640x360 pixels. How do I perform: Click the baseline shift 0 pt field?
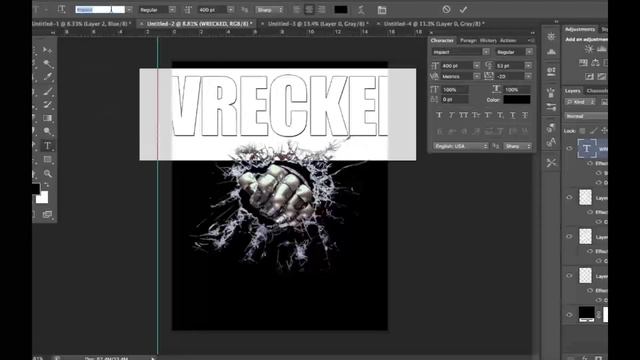(454, 100)
